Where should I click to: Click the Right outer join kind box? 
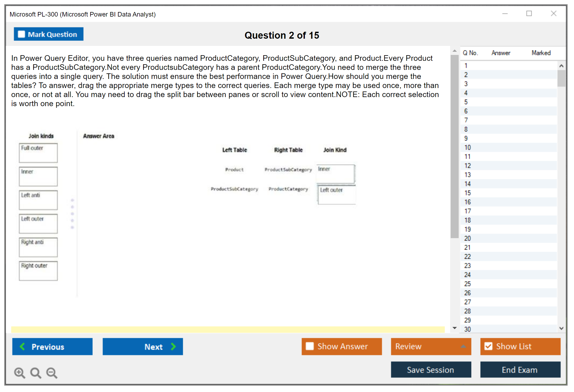click(38, 271)
